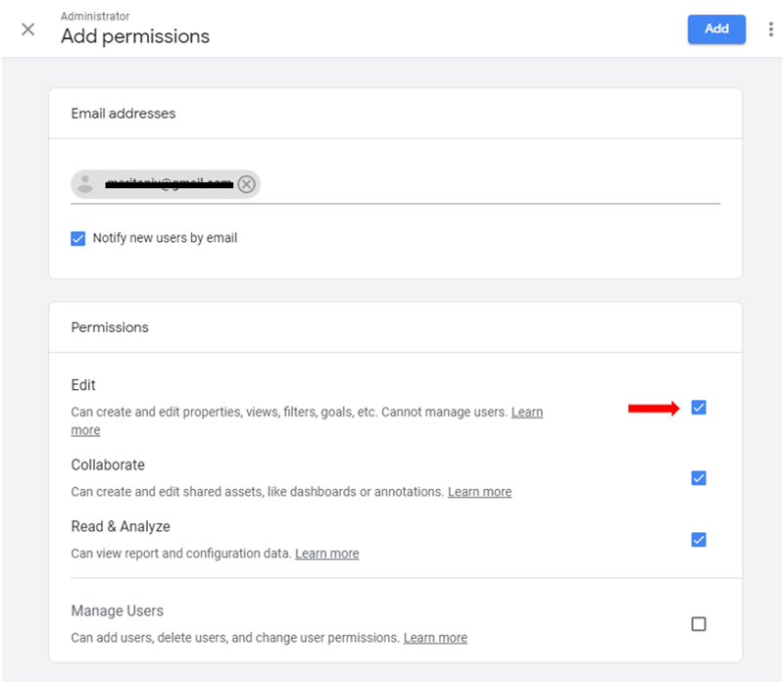Open the Learn more link under Edit
Viewport: 784px width, 684px height.
[526, 413]
